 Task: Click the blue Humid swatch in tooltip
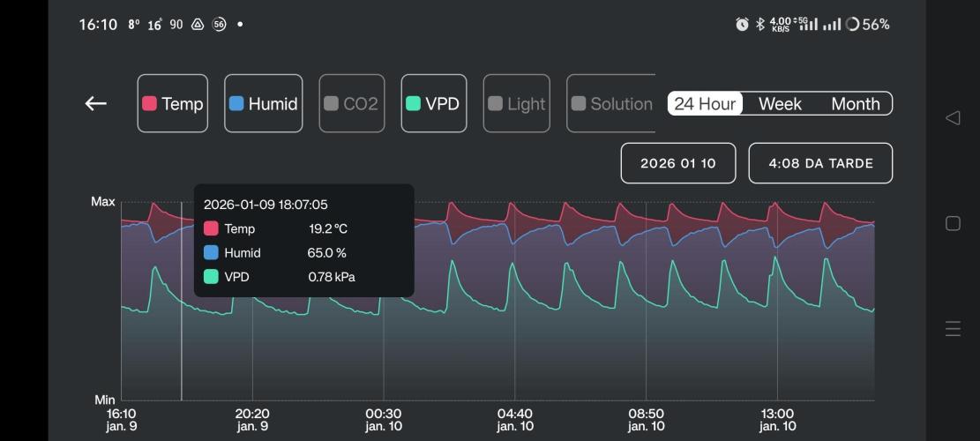click(x=211, y=252)
